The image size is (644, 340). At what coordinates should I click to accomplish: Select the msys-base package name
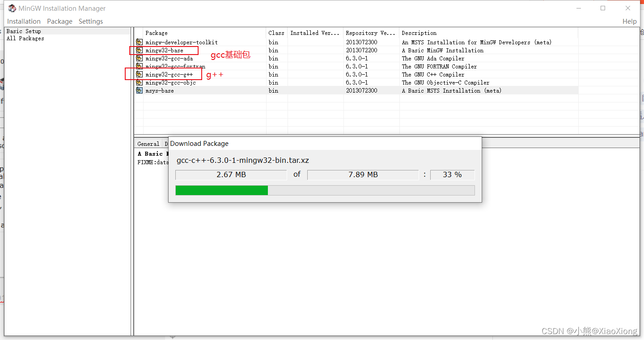[160, 90]
